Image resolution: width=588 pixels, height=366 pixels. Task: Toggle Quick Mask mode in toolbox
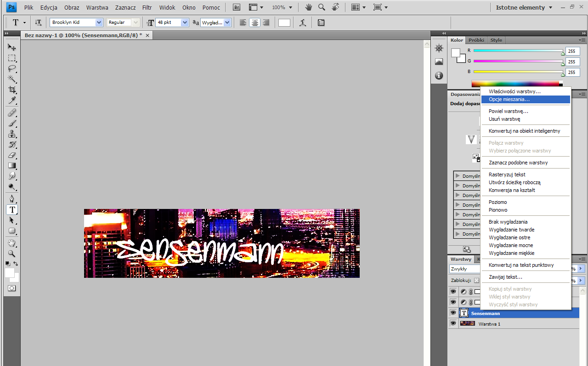point(12,288)
